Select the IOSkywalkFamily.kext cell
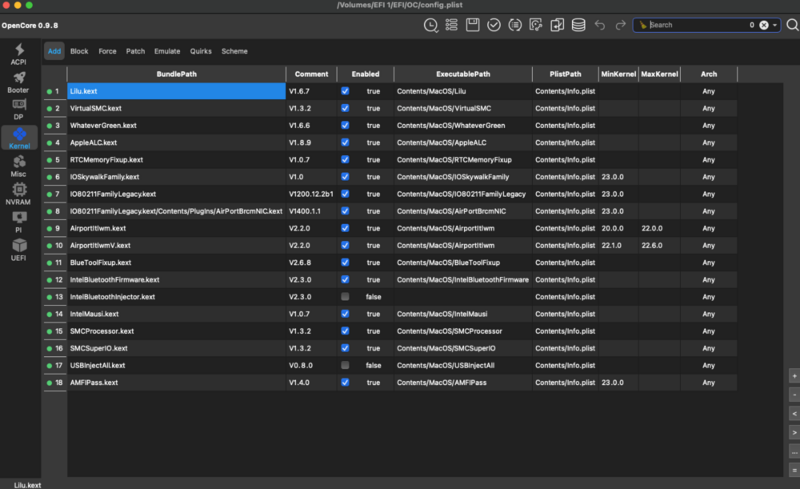This screenshot has width=800, height=489. pyautogui.click(x=177, y=177)
